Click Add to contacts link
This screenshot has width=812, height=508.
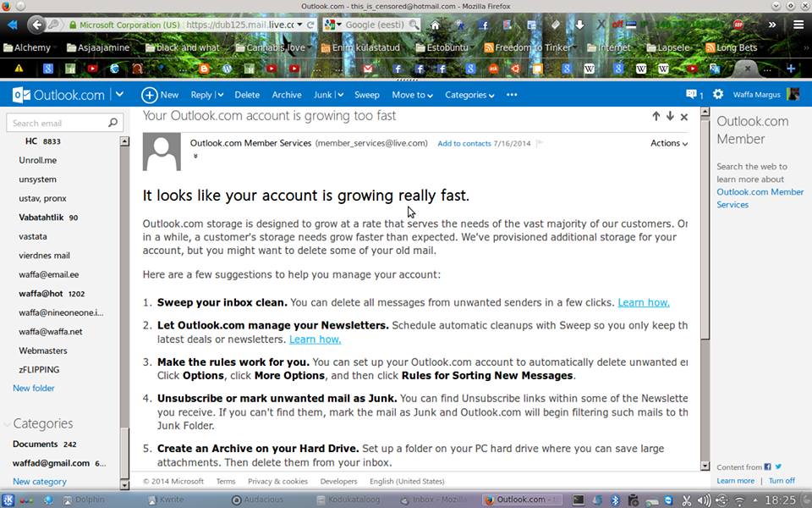pyautogui.click(x=464, y=144)
